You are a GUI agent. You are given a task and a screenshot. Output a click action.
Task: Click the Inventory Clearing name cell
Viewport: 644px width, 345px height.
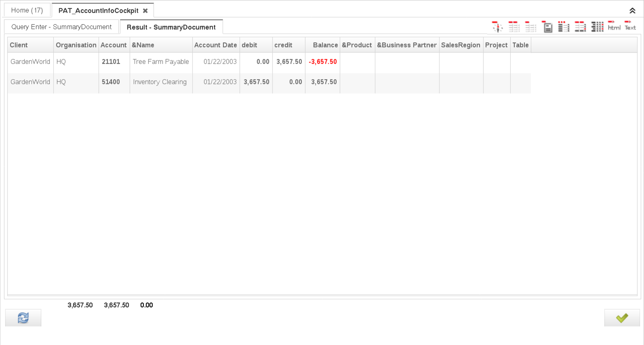[160, 82]
